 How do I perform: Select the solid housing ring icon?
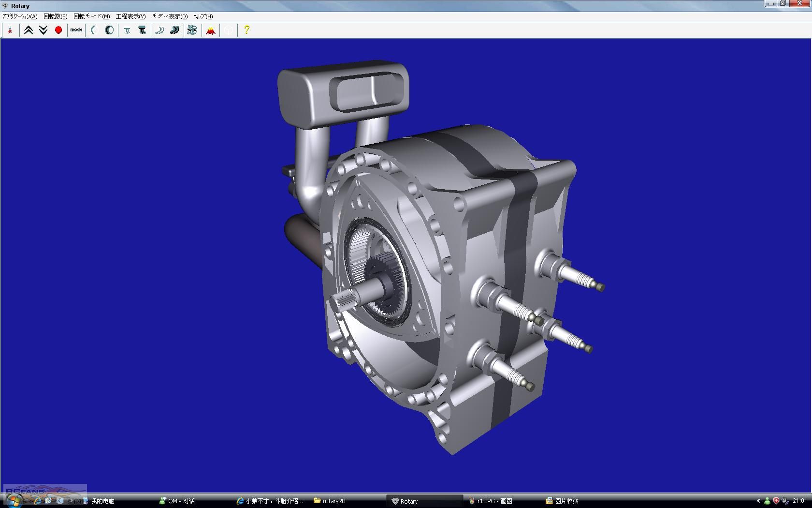pos(109,30)
